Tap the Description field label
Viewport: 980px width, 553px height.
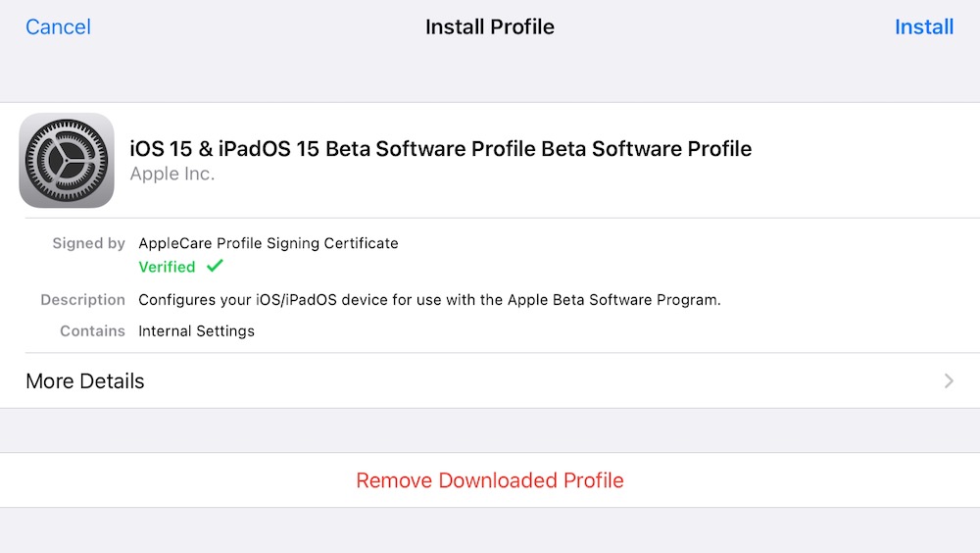coord(82,300)
